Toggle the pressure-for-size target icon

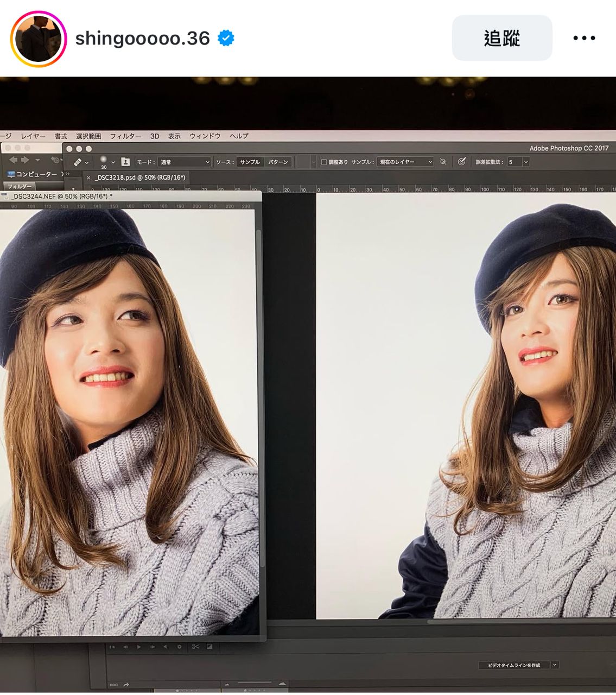[462, 162]
